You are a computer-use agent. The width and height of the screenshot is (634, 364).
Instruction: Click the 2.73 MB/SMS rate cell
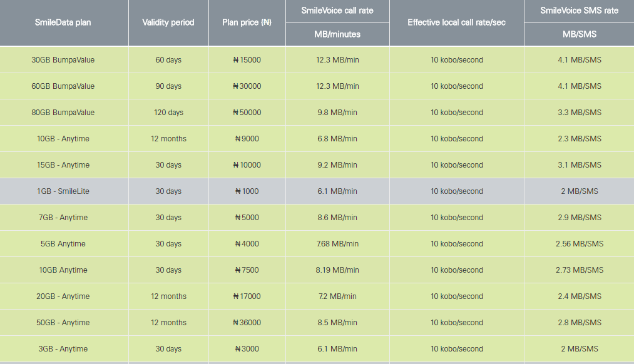point(579,270)
